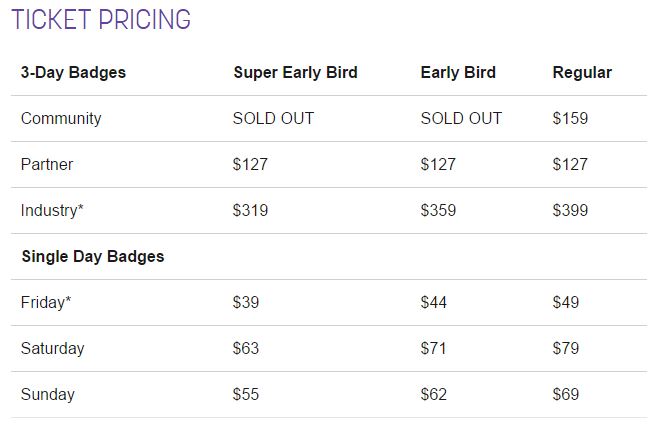
Task: Click the Saturday Early Bird price $71
Action: tap(433, 348)
